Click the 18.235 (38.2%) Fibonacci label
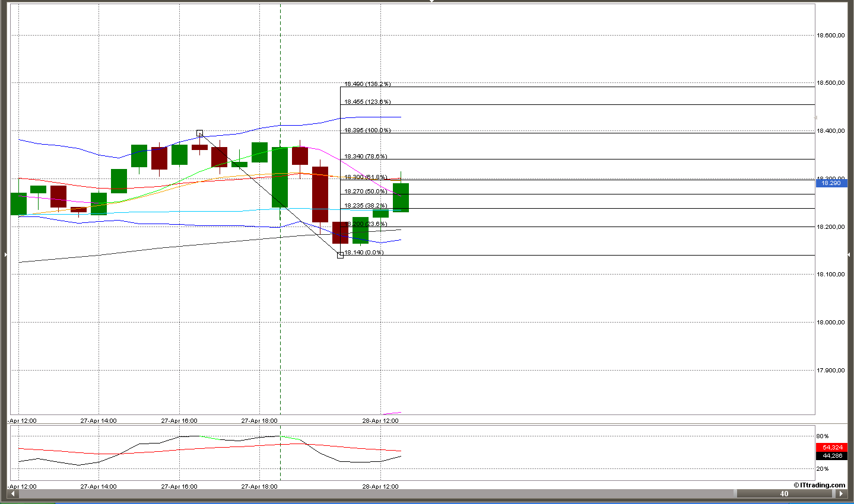This screenshot has width=854, height=504. click(x=366, y=206)
